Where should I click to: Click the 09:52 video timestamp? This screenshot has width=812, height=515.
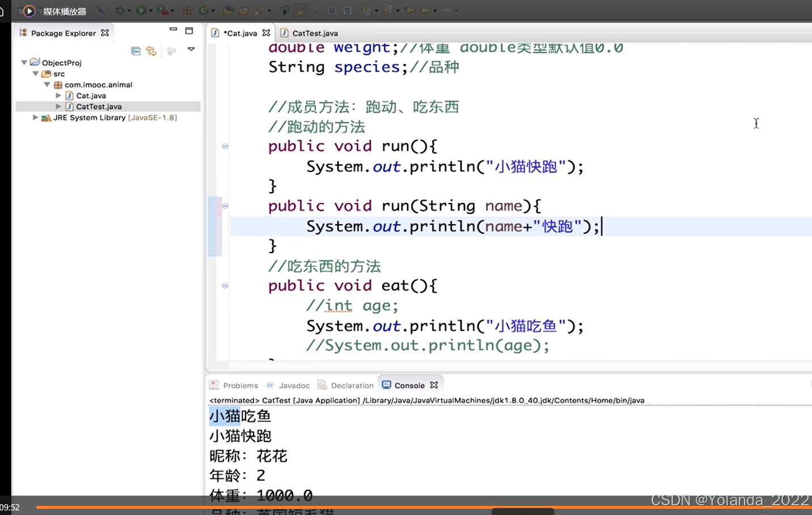coord(10,508)
